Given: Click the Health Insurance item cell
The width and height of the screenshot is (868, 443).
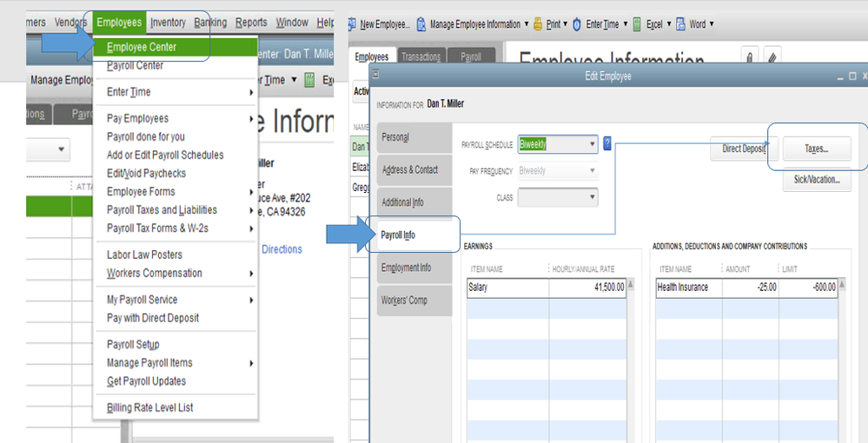Looking at the screenshot, I should (x=689, y=288).
